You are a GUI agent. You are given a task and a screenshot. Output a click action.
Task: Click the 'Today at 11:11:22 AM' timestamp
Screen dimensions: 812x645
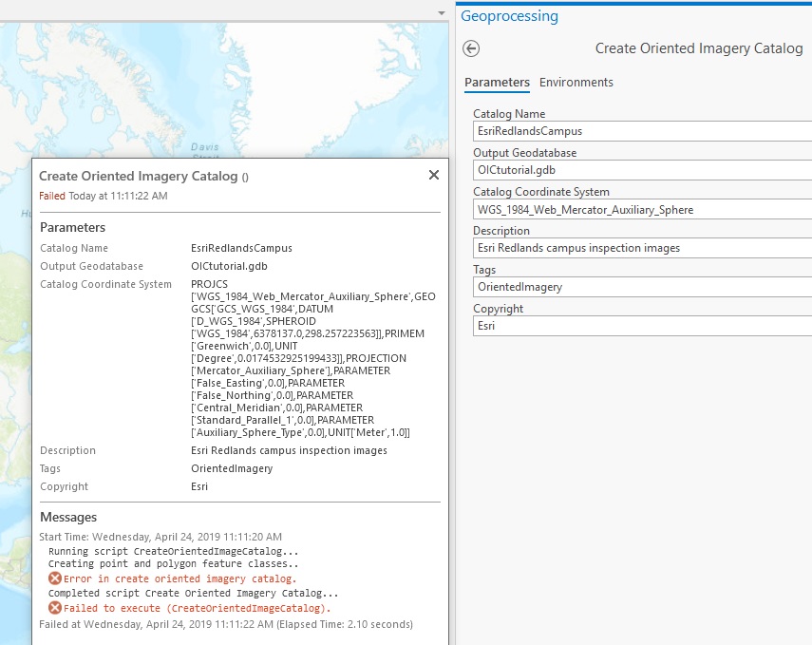pos(118,196)
